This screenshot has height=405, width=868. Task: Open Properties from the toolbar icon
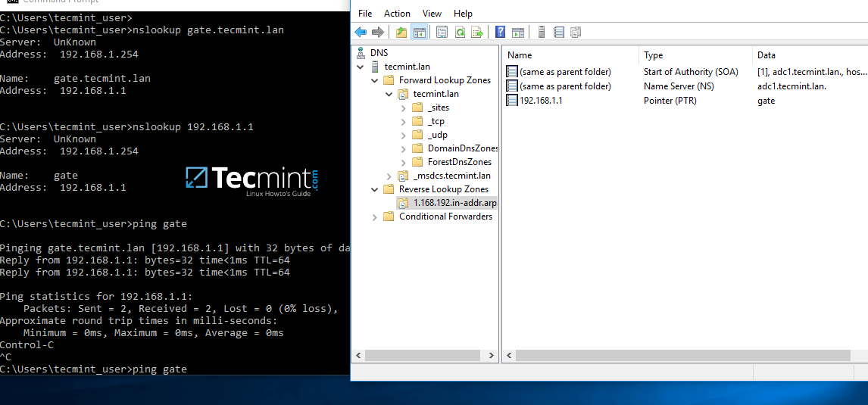coord(442,32)
